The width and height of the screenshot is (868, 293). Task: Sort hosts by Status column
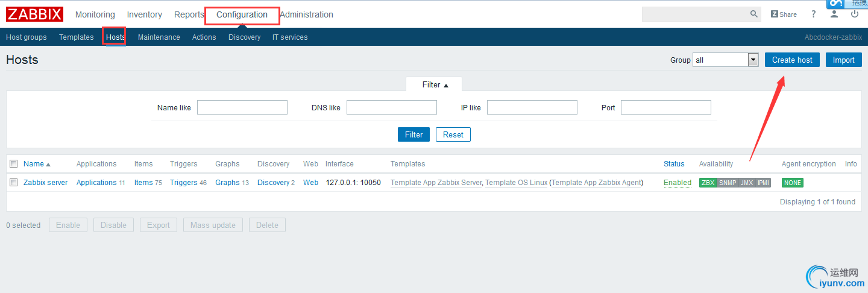[674, 164]
